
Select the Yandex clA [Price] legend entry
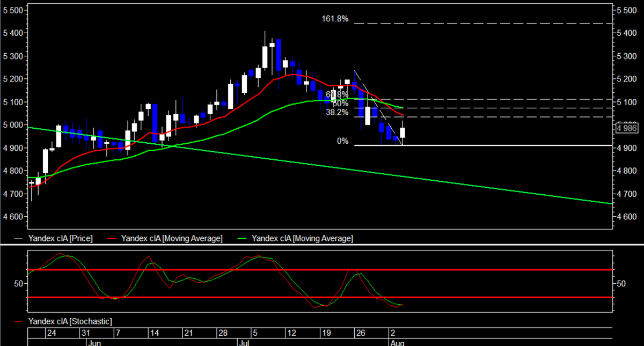coord(53,238)
